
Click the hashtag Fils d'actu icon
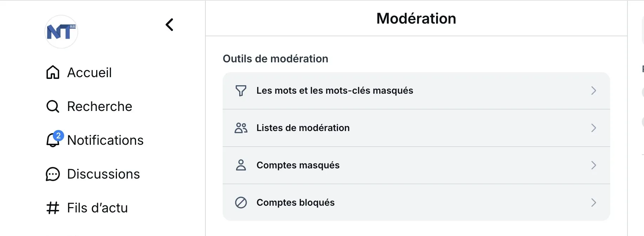coord(53,208)
